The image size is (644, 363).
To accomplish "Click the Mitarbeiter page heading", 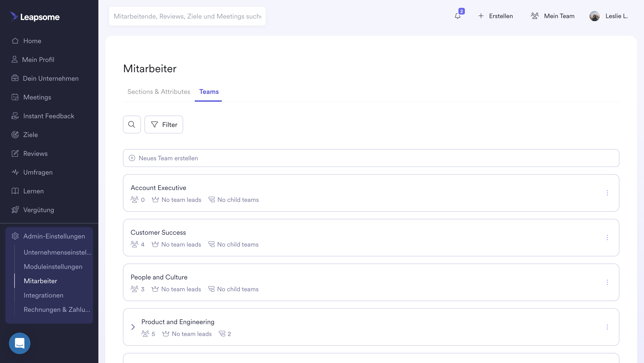I will point(150,68).
